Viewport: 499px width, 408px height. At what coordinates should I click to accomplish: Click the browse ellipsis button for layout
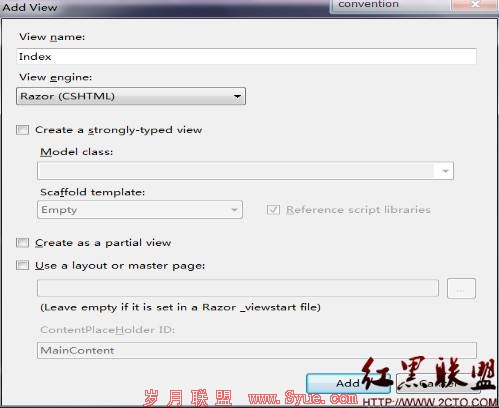[461, 288]
